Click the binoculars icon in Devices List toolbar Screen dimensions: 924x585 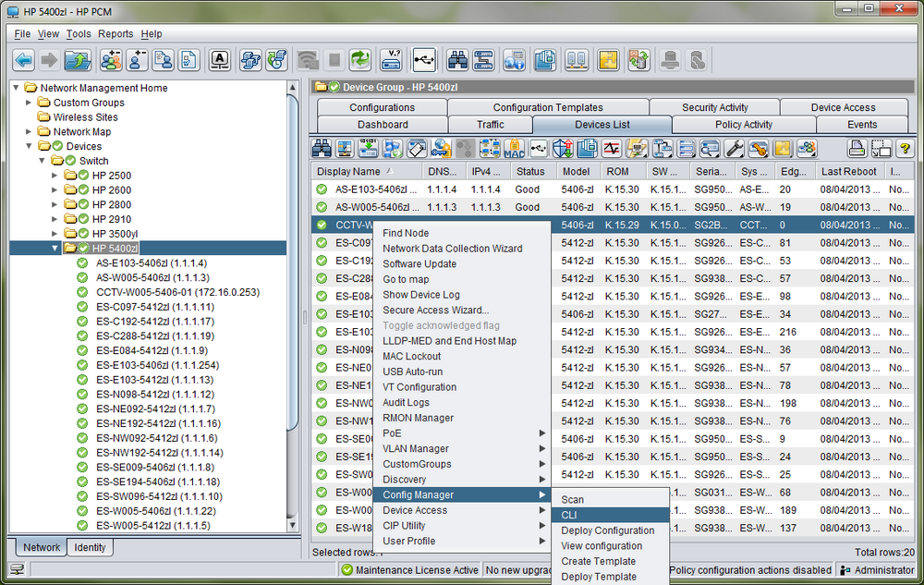click(x=322, y=149)
